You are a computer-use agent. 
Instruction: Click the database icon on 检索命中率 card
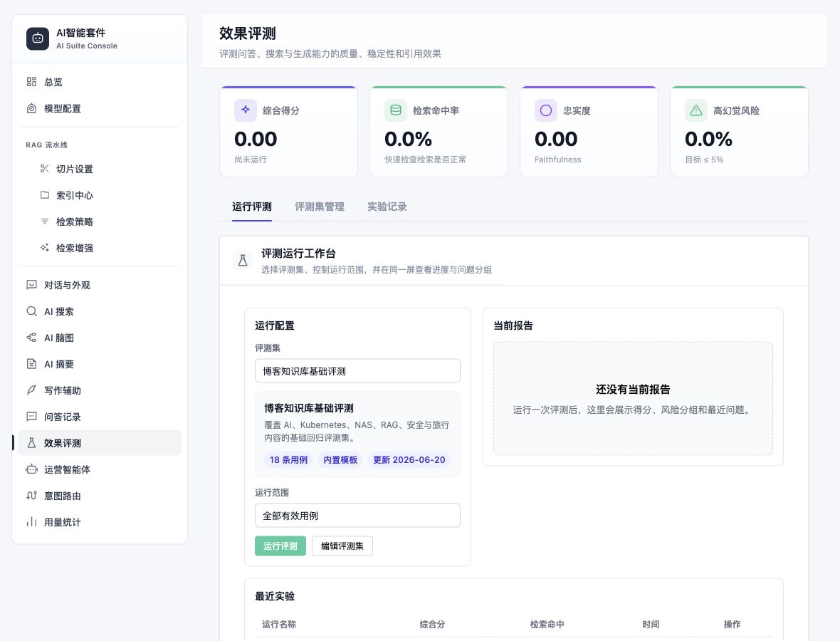(x=395, y=110)
